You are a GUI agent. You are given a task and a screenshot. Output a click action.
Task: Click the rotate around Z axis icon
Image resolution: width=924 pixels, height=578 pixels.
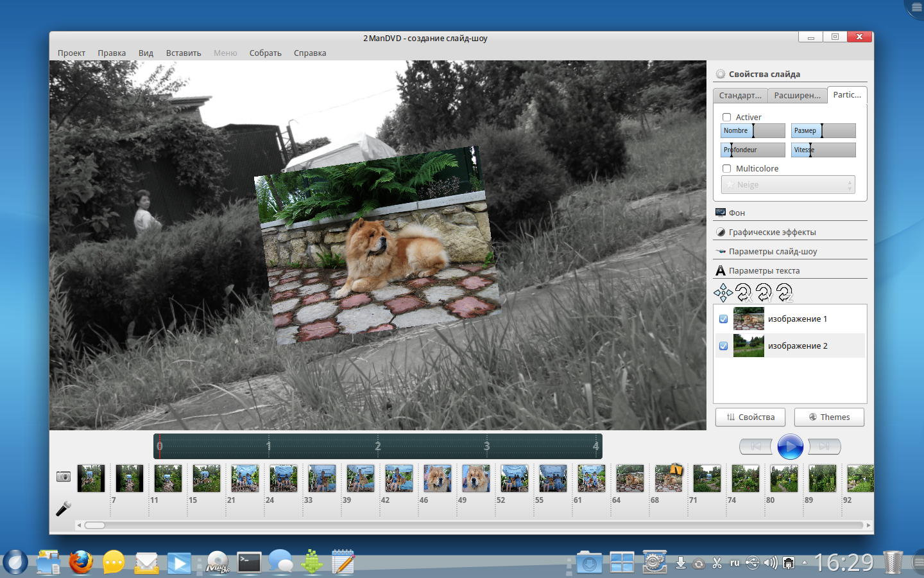click(x=785, y=293)
